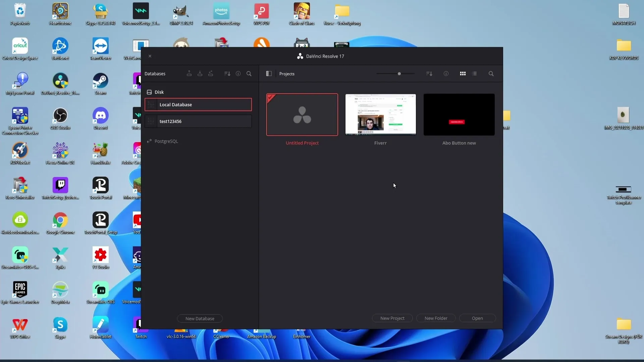Click the search icon in Projects panel

[x=491, y=73]
